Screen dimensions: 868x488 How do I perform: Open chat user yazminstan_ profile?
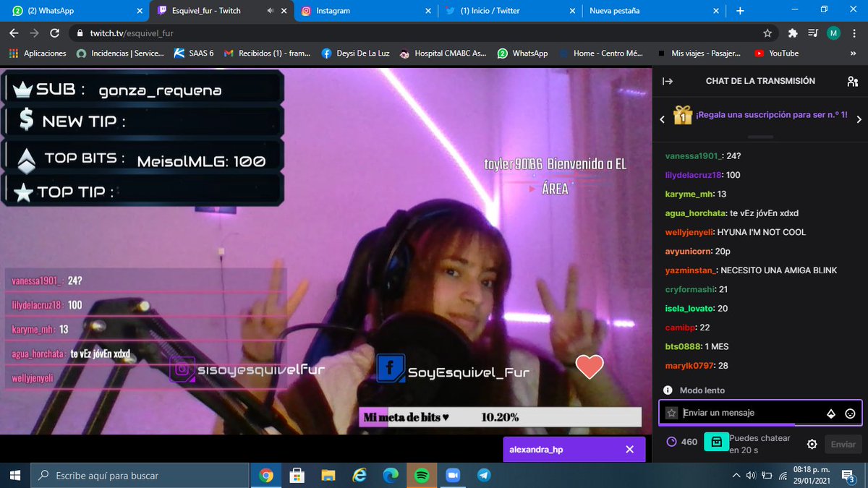(691, 270)
